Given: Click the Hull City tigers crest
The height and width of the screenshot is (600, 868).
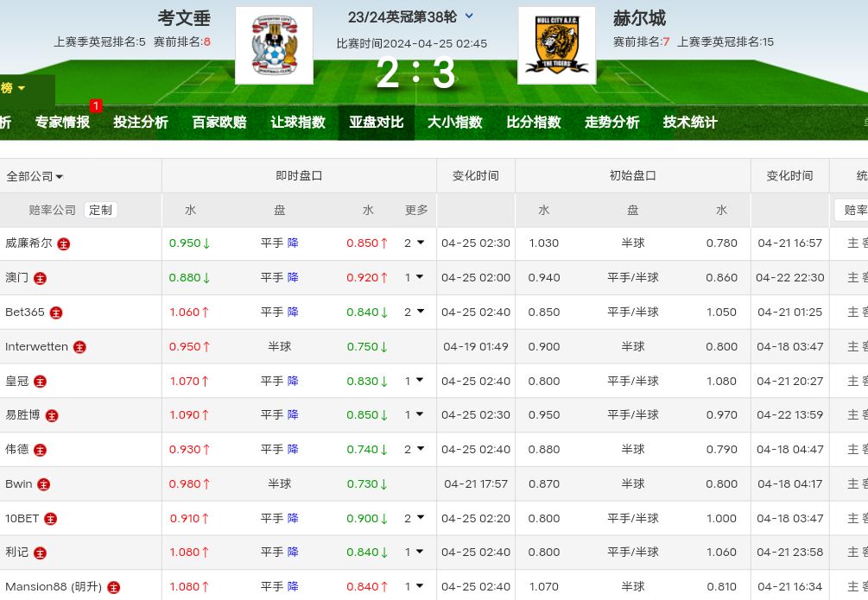Looking at the screenshot, I should [x=556, y=46].
